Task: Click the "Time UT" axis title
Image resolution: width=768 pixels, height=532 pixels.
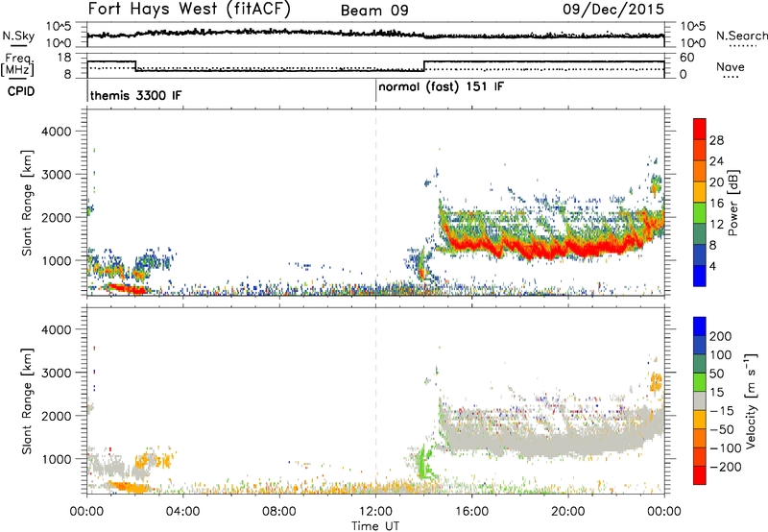Action: (375, 525)
